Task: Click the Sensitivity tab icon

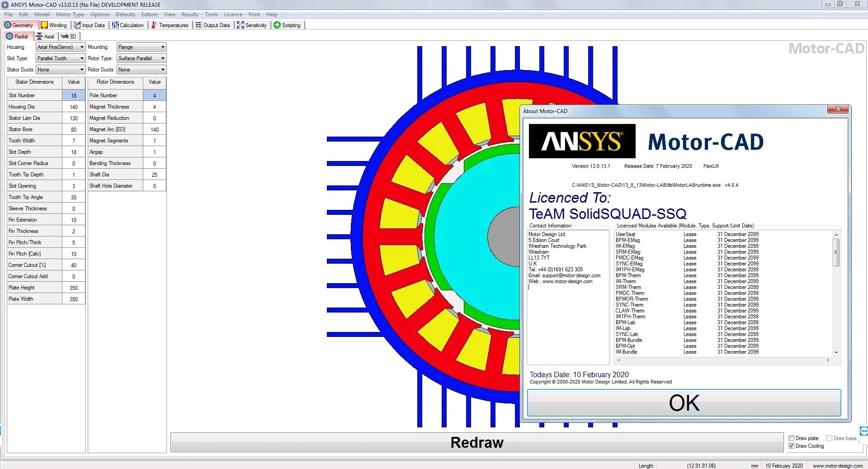Action: [240, 25]
